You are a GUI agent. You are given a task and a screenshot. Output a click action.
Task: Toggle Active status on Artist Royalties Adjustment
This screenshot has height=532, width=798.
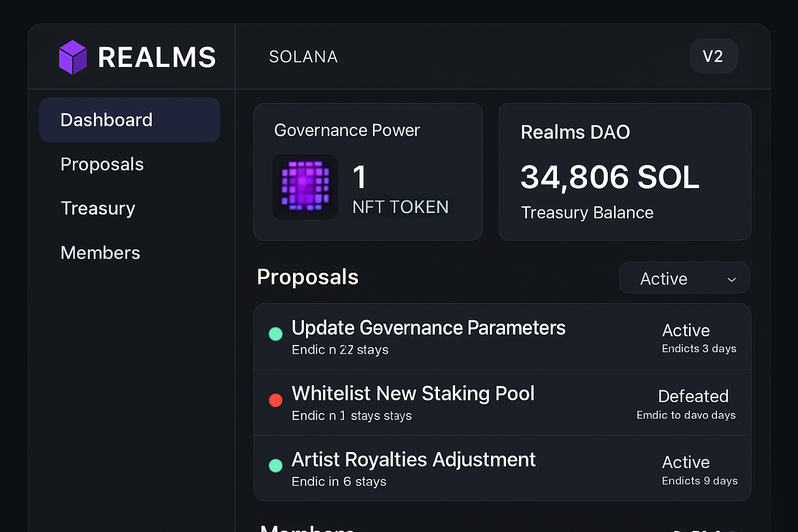tap(686, 462)
